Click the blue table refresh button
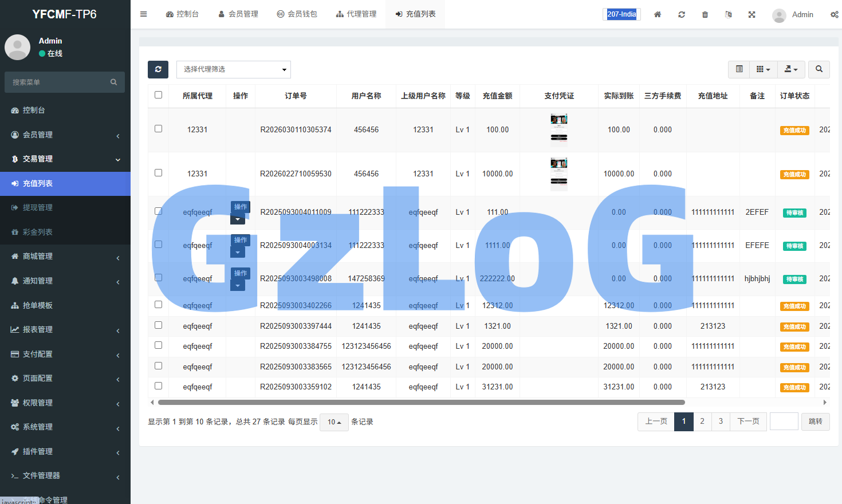Screen dimensions: 842x504 pos(158,69)
